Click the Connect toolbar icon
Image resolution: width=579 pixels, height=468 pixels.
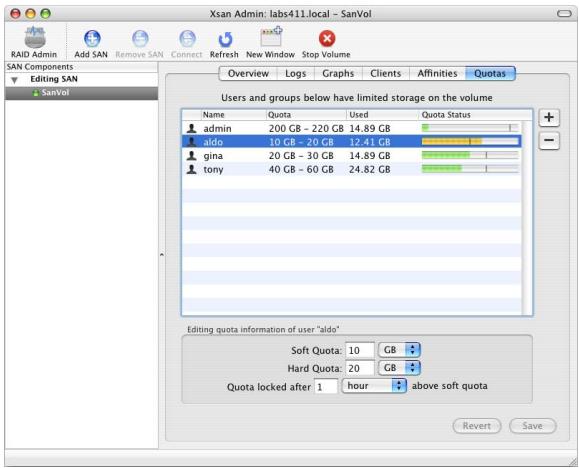pyautogui.click(x=187, y=38)
